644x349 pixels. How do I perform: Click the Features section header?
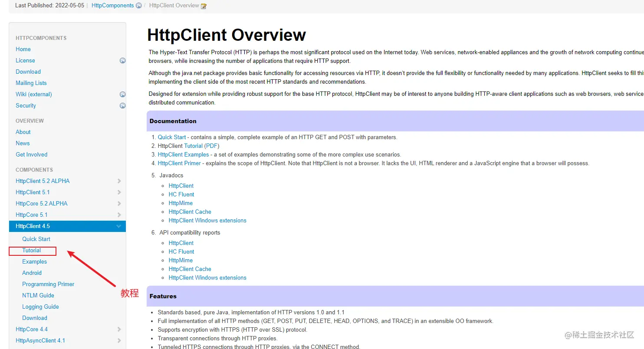pos(395,296)
